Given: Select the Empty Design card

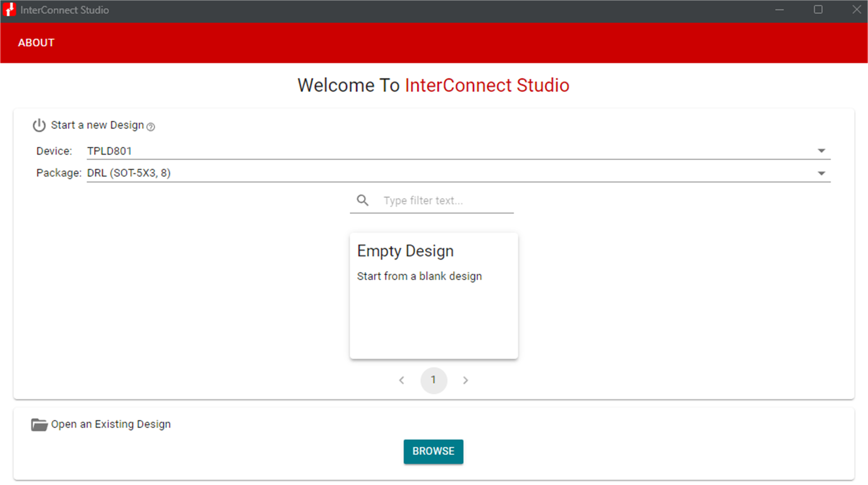Looking at the screenshot, I should [434, 296].
